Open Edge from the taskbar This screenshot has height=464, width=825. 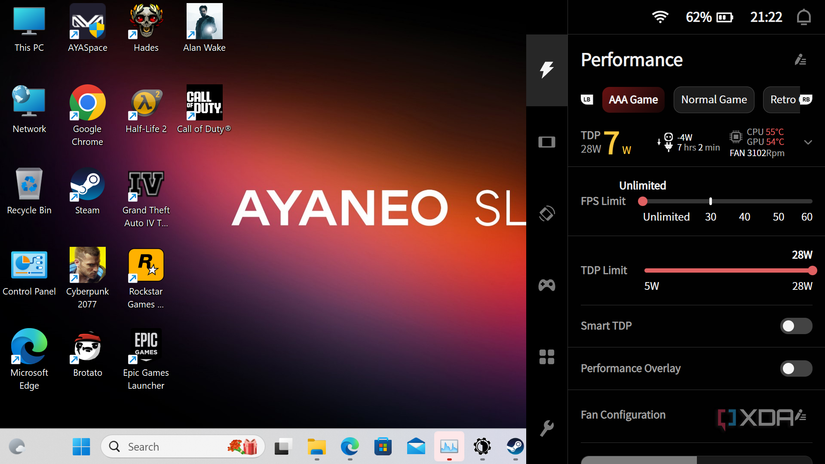pos(349,447)
